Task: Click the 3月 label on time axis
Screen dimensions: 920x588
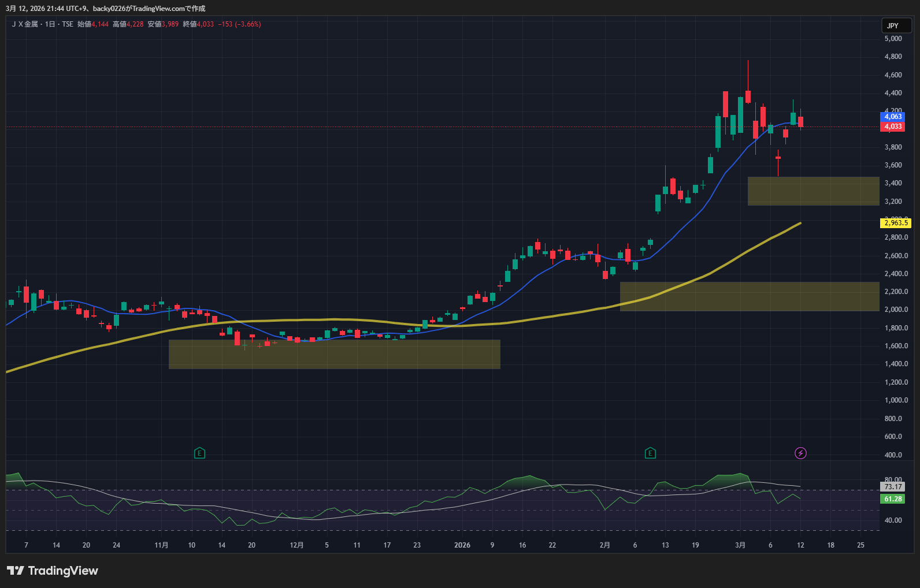Action: [740, 545]
